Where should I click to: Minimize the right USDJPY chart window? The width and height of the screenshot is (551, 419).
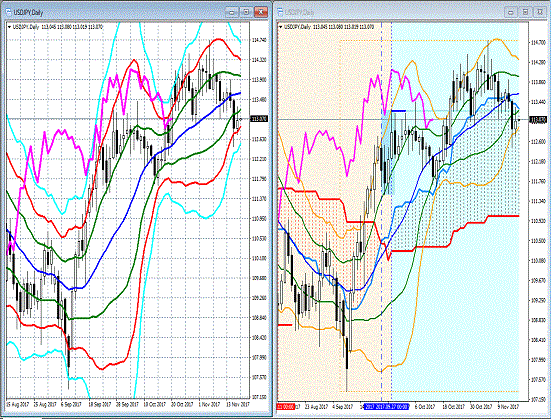[x=511, y=12]
